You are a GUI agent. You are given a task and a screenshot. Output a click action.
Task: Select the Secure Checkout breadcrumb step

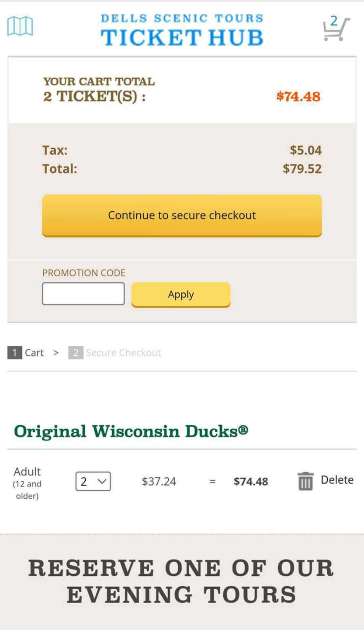point(123,353)
